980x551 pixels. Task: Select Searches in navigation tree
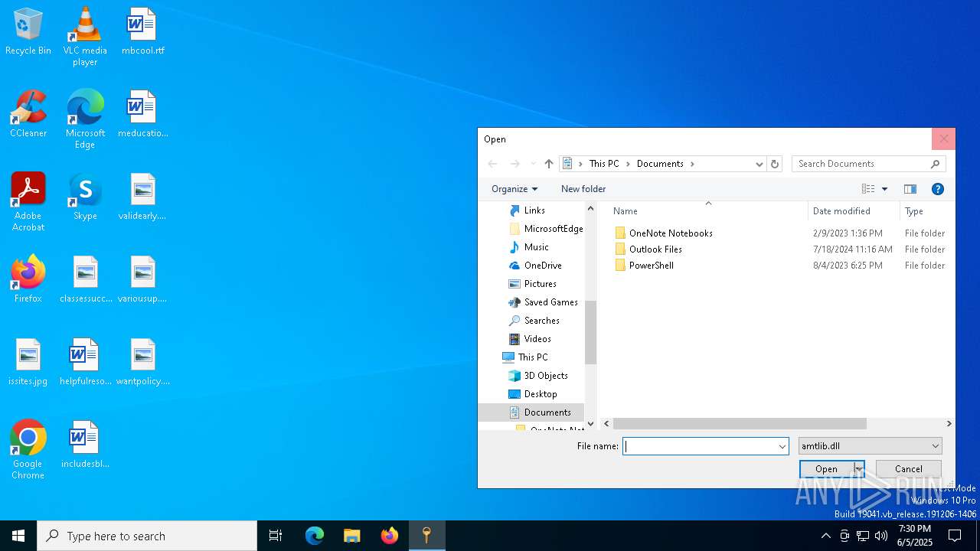pos(541,321)
